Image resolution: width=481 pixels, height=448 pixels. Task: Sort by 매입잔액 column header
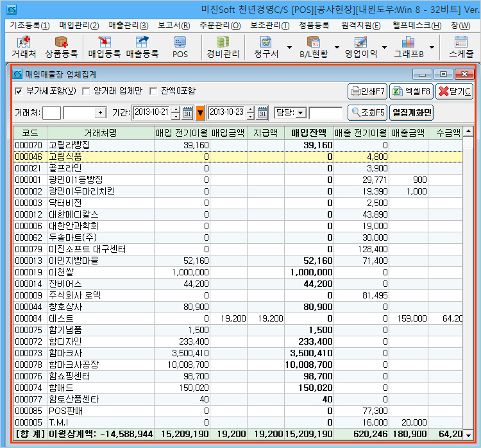coord(309,133)
